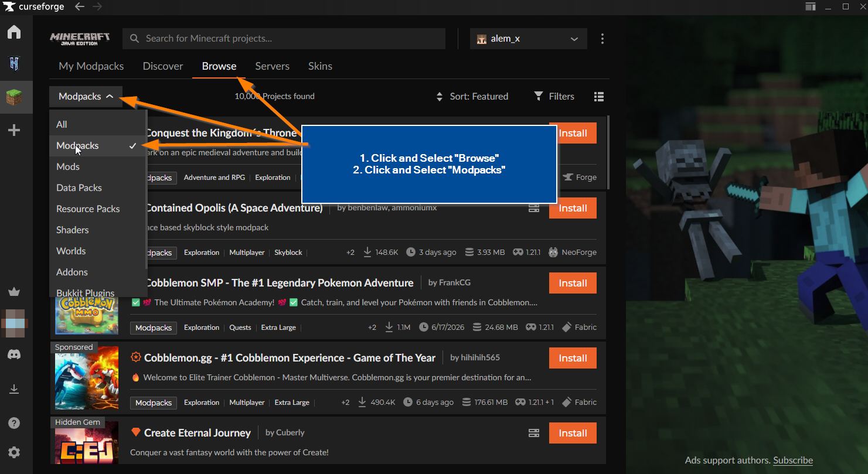Open the Browse tab
Viewport: 868px width, 474px height.
coord(219,66)
